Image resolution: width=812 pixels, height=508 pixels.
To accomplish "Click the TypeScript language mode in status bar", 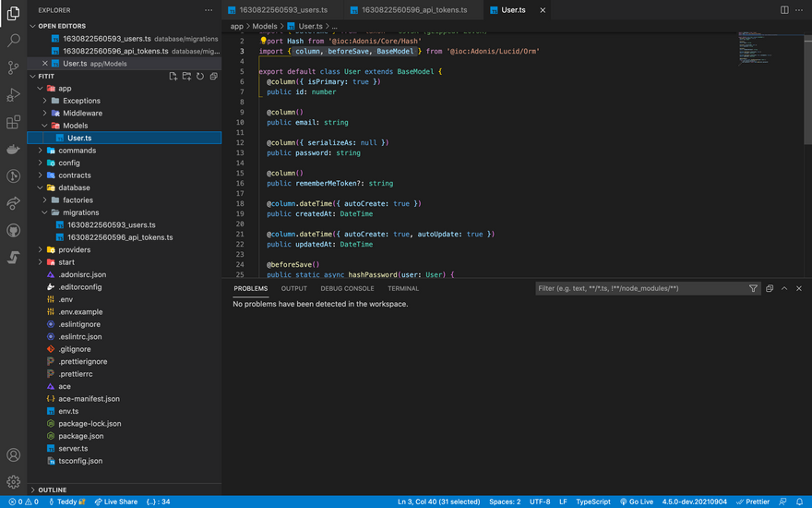I will [x=593, y=502].
